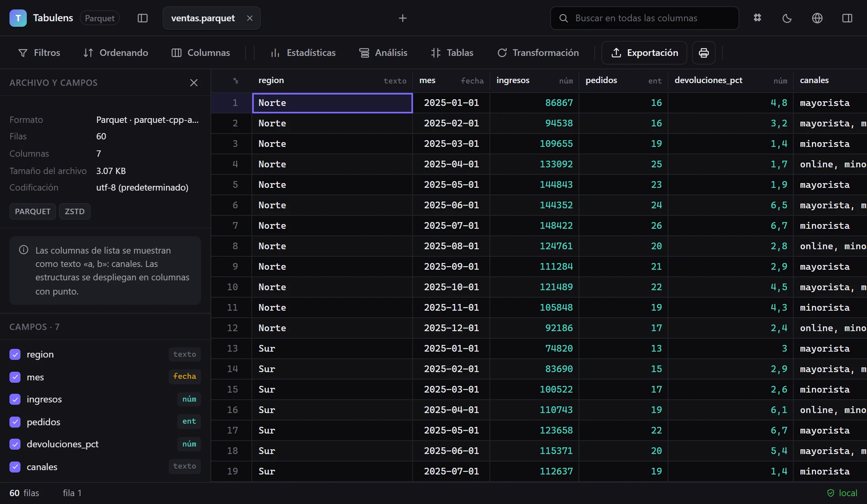Uncheck the pedidos field checkbox
The image size is (867, 504).
pyautogui.click(x=15, y=422)
